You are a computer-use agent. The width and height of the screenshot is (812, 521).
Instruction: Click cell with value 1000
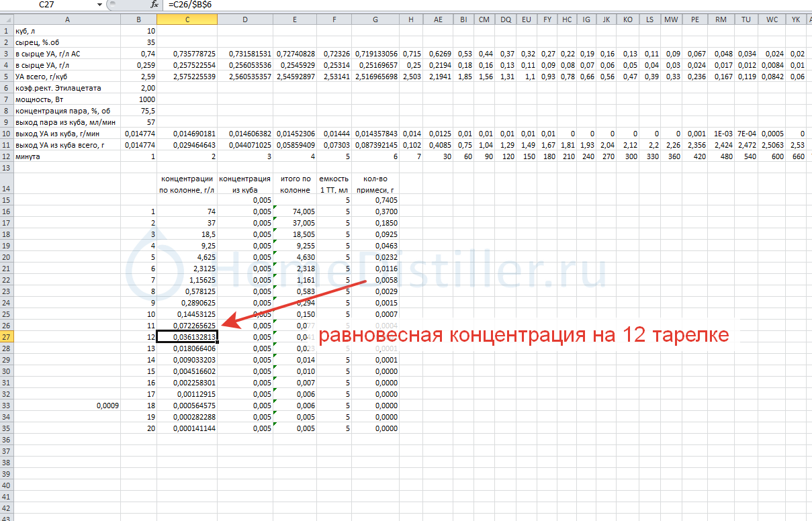(x=138, y=99)
